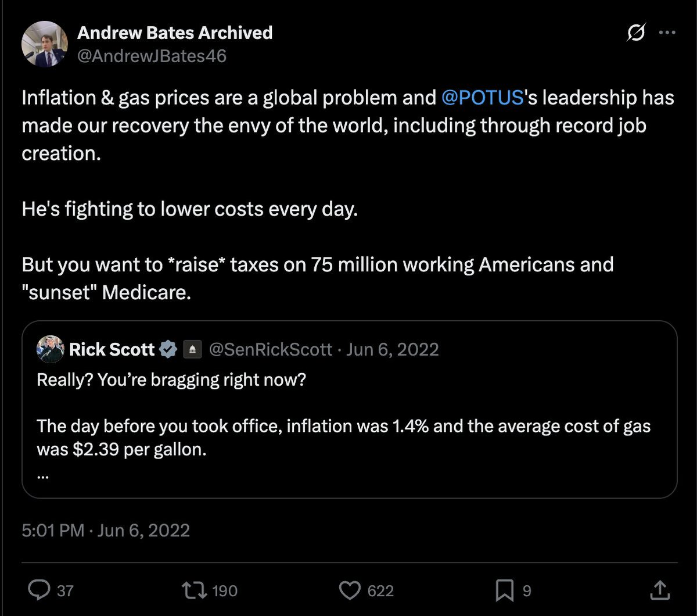This screenshot has width=697, height=616.
Task: Click the quoted tweet's Jun 6, 2022 date
Action: pos(393,349)
